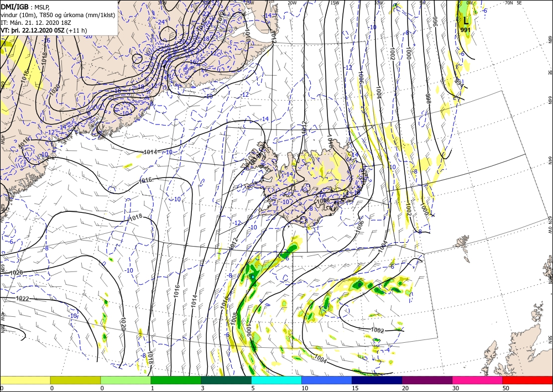Click the navy blue legend swatch
This screenshot has width=553, height=392.
coord(377,380)
